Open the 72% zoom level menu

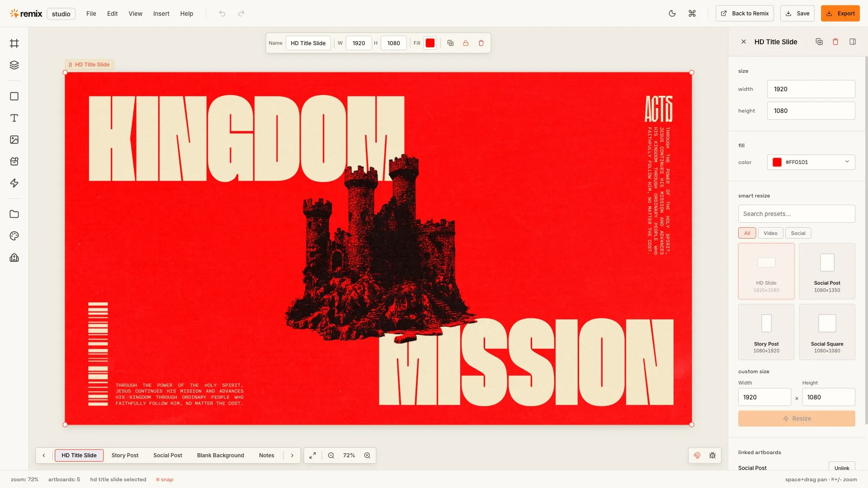(349, 455)
